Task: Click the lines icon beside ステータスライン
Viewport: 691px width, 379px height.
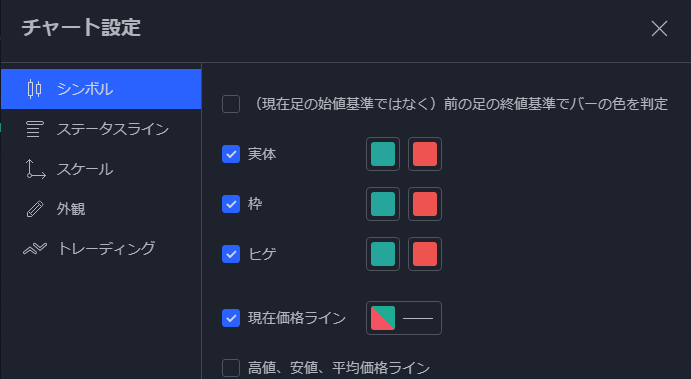Action: tap(35, 129)
